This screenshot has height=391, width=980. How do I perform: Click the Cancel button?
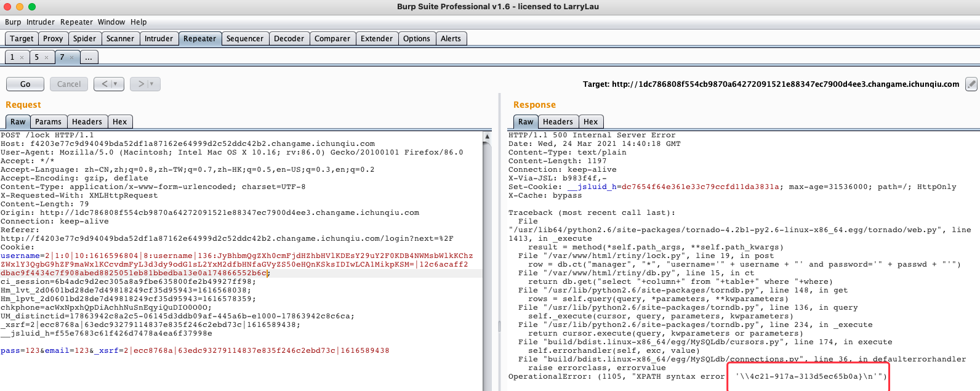pos(69,84)
